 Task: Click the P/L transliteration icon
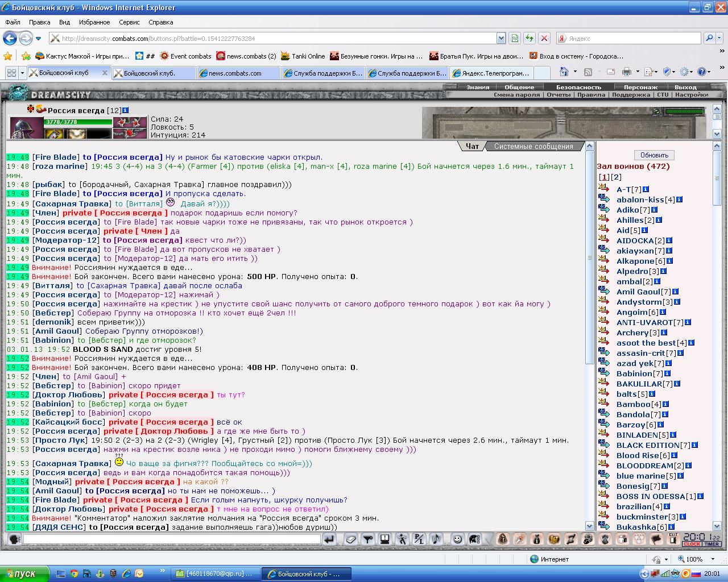(419, 539)
